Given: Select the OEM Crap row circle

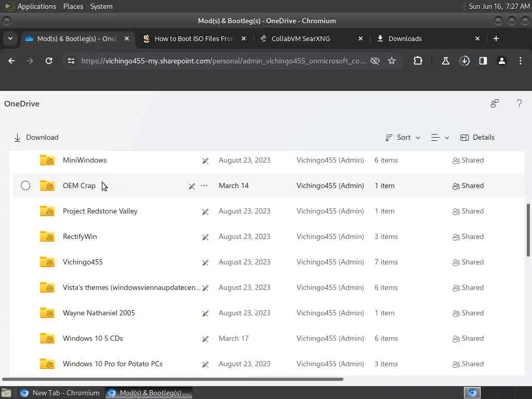Looking at the screenshot, I should 25,185.
